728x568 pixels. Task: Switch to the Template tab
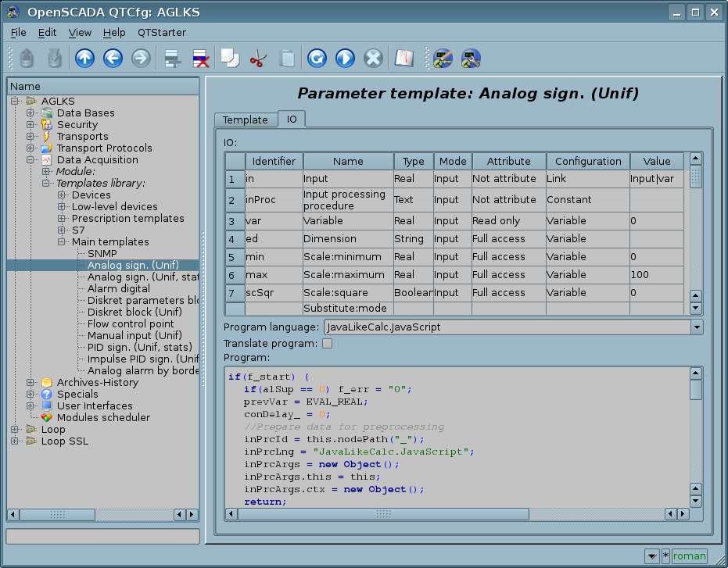[x=245, y=120]
